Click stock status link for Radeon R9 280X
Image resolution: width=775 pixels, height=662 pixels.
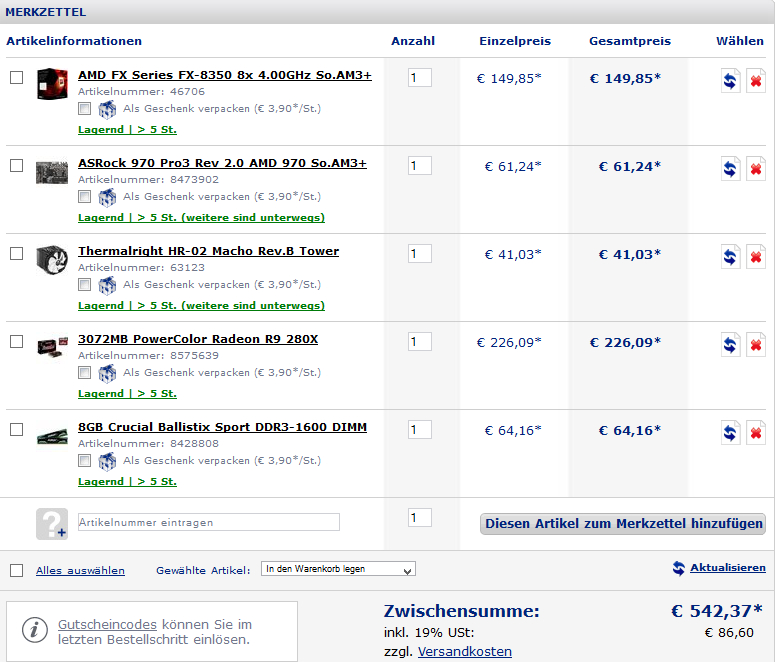click(x=128, y=394)
